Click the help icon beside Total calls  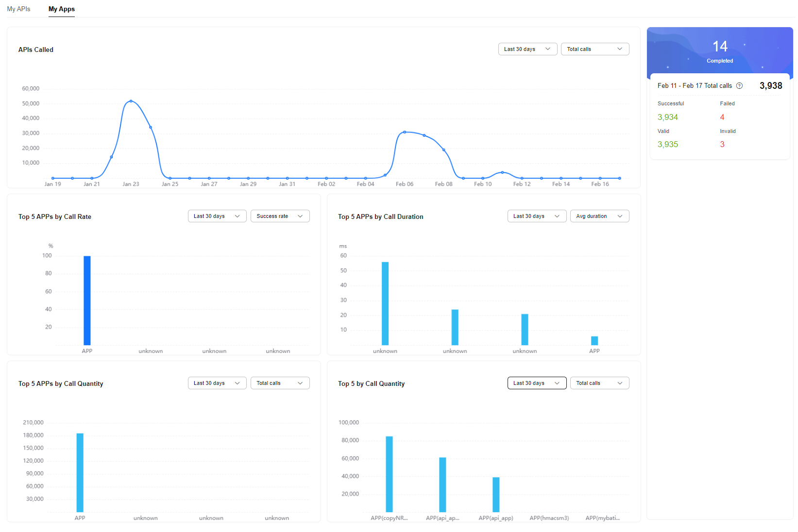coord(739,86)
